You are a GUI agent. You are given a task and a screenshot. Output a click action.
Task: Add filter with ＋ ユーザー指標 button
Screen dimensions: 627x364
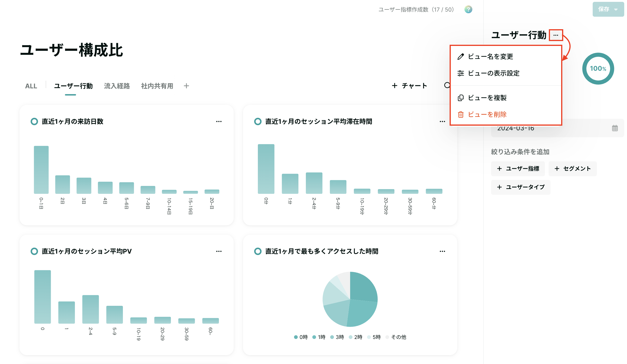click(518, 169)
